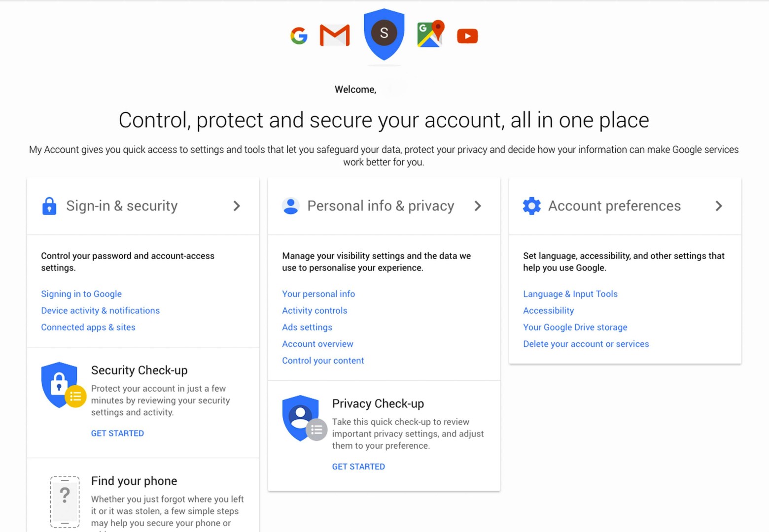Open the Ads settings link
This screenshot has height=532, width=769.
tap(307, 328)
